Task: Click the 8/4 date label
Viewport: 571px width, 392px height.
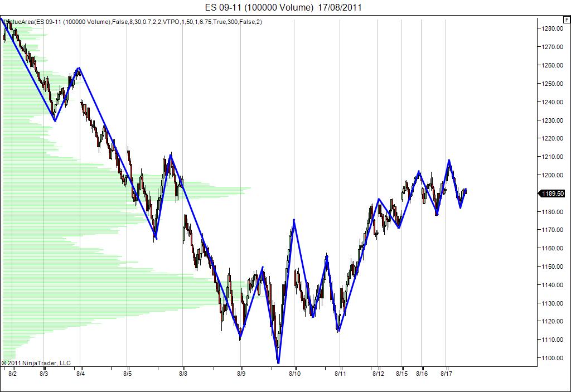Action: coord(81,374)
